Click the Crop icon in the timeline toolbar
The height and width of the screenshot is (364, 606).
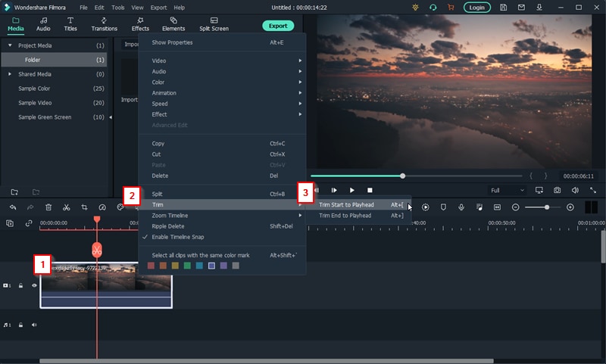84,207
